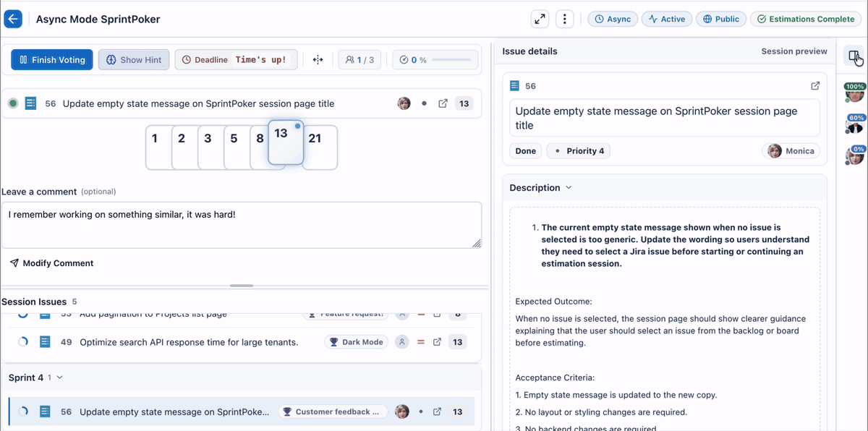
Task: Open the Deadline Time's up! button
Action: (236, 60)
